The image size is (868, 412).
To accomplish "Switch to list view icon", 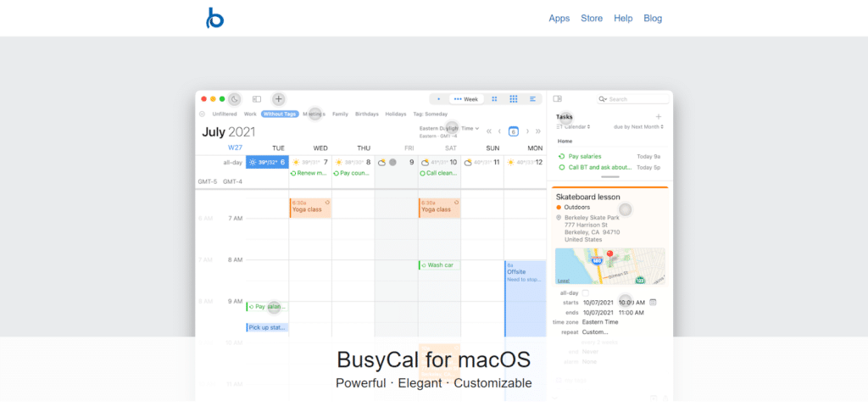I will coord(532,99).
